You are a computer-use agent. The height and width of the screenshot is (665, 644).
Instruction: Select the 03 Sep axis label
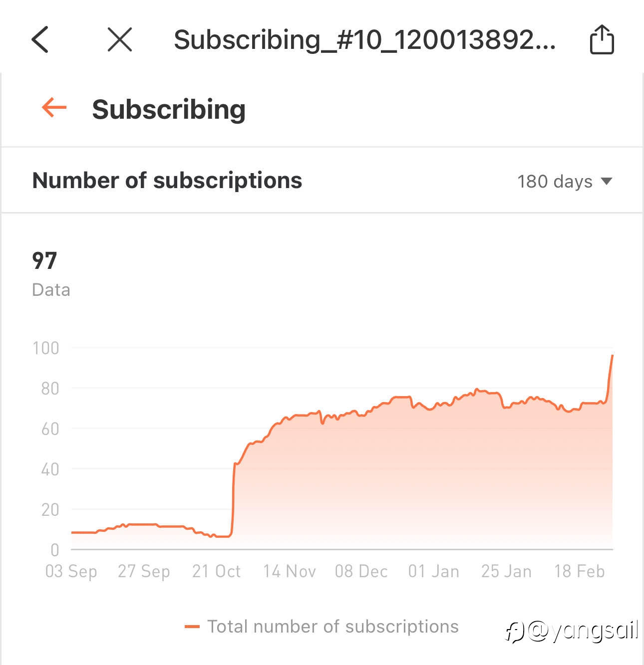pyautogui.click(x=71, y=571)
